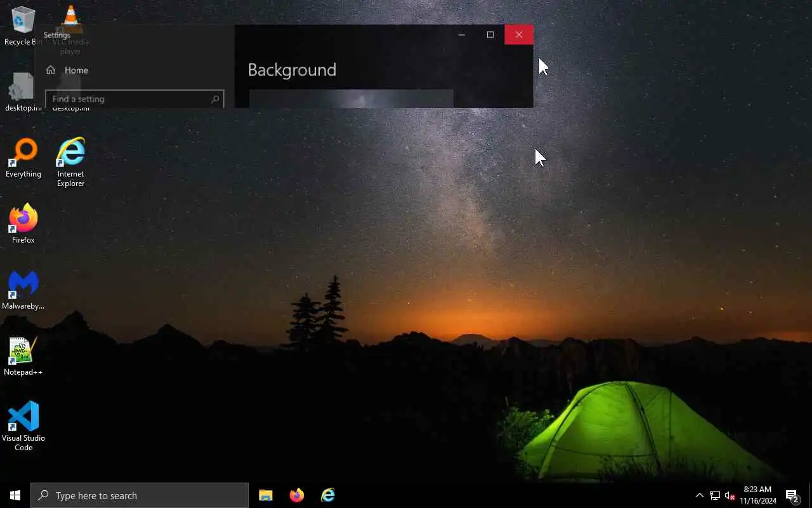The height and width of the screenshot is (508, 812).
Task: Open File Explorer from the taskbar
Action: point(266,495)
